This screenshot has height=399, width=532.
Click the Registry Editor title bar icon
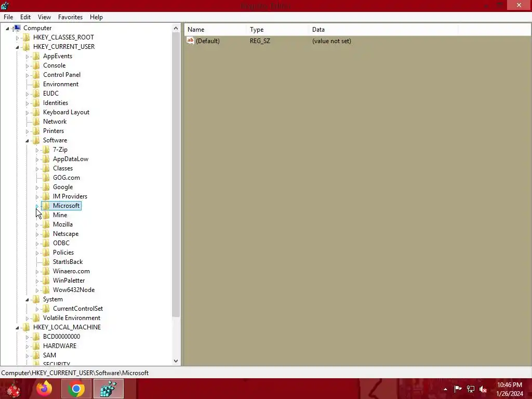(x=5, y=5)
